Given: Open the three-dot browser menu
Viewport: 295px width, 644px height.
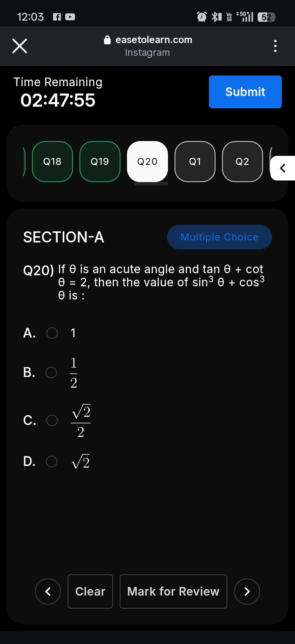Looking at the screenshot, I should [x=275, y=46].
